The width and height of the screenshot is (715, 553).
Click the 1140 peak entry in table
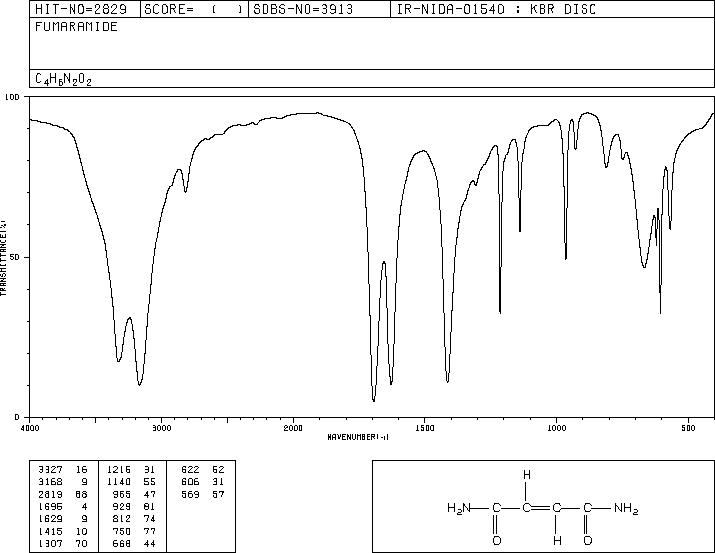click(x=119, y=482)
